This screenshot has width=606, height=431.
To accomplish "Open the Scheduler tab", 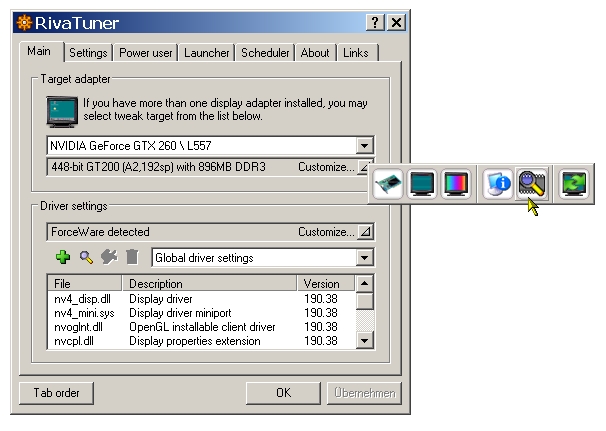I will point(265,53).
